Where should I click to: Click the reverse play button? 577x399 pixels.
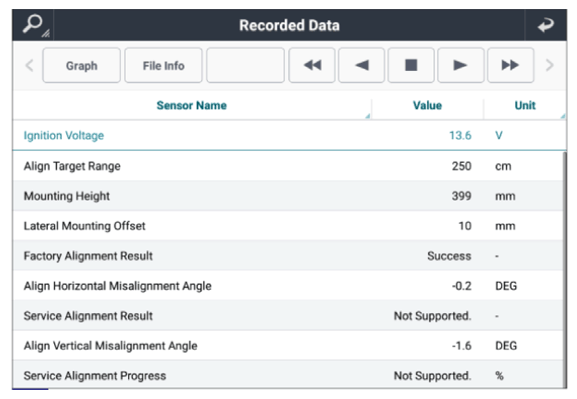click(361, 65)
